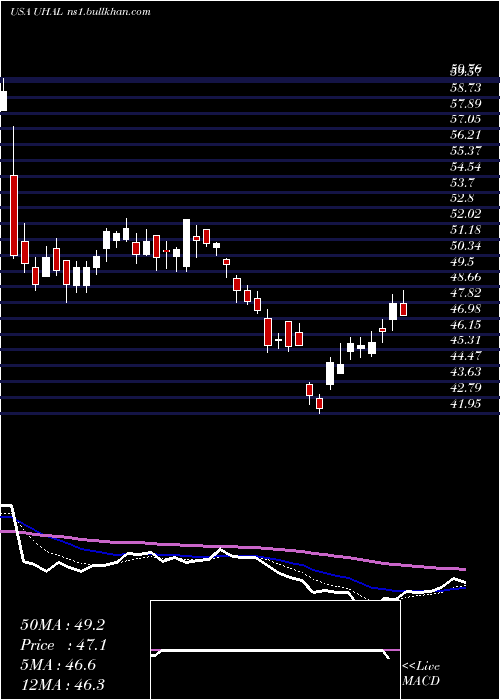Click the 44.47 price axis label
This screenshot has width=500, height=700.
466,356
